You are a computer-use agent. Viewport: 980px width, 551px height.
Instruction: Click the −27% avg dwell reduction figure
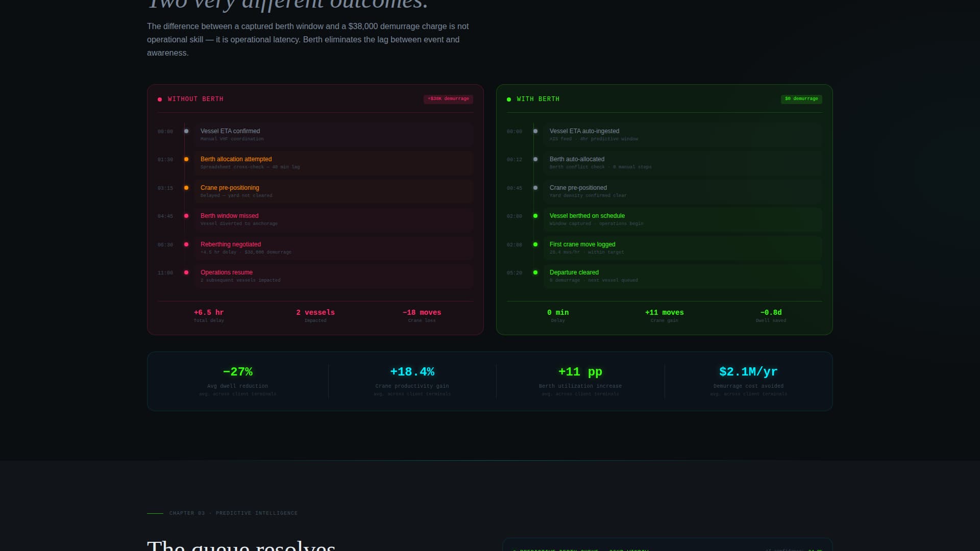tap(238, 372)
